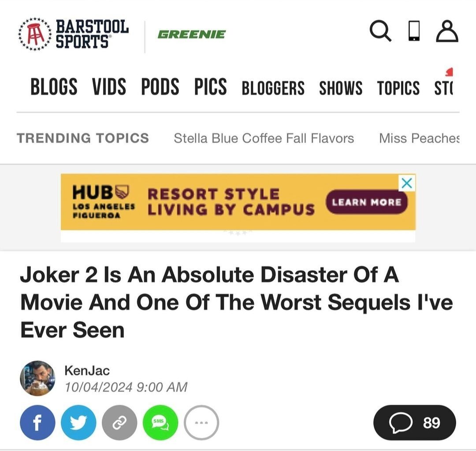Click the Learn More ad button
476x451 pixels.
(366, 202)
